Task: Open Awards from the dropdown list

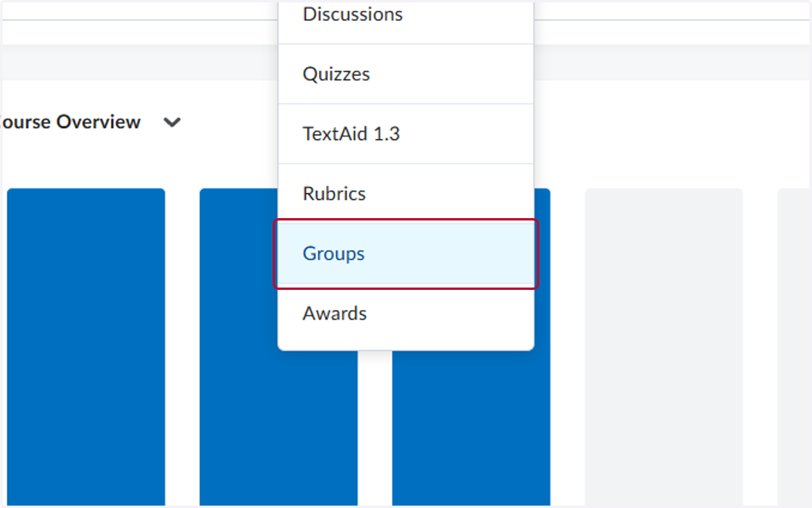Action: 406,314
